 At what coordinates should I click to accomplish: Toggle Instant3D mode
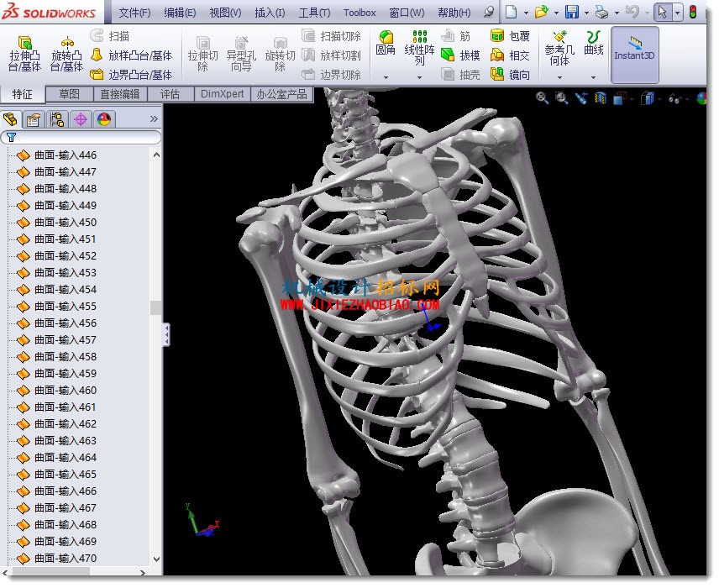coord(635,54)
